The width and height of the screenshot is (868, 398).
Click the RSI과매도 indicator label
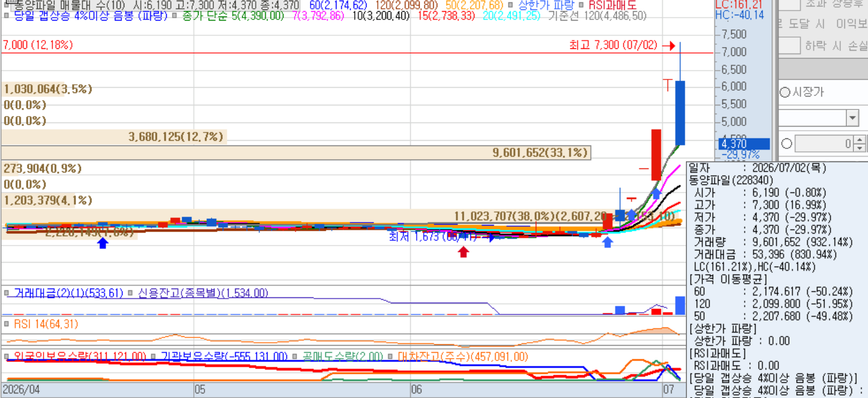pos(612,5)
